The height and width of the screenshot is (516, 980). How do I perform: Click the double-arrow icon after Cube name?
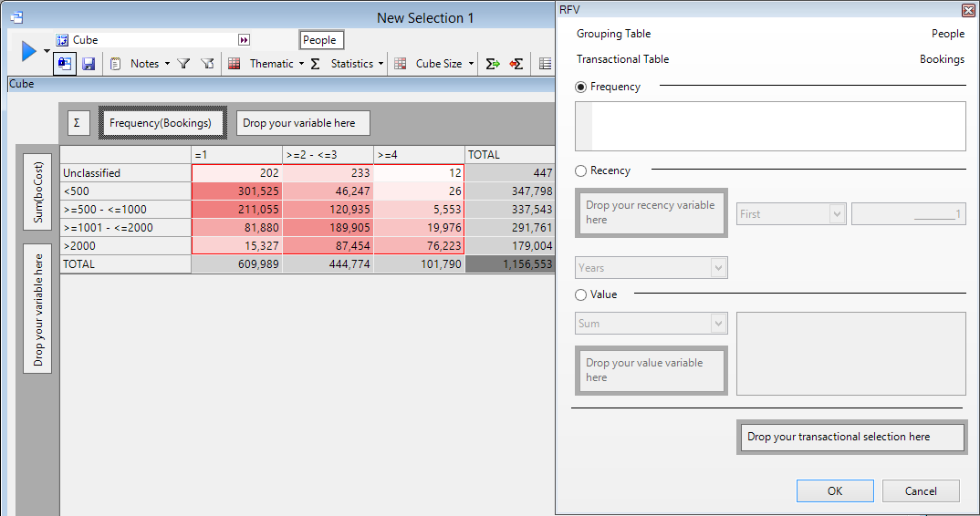pyautogui.click(x=244, y=40)
